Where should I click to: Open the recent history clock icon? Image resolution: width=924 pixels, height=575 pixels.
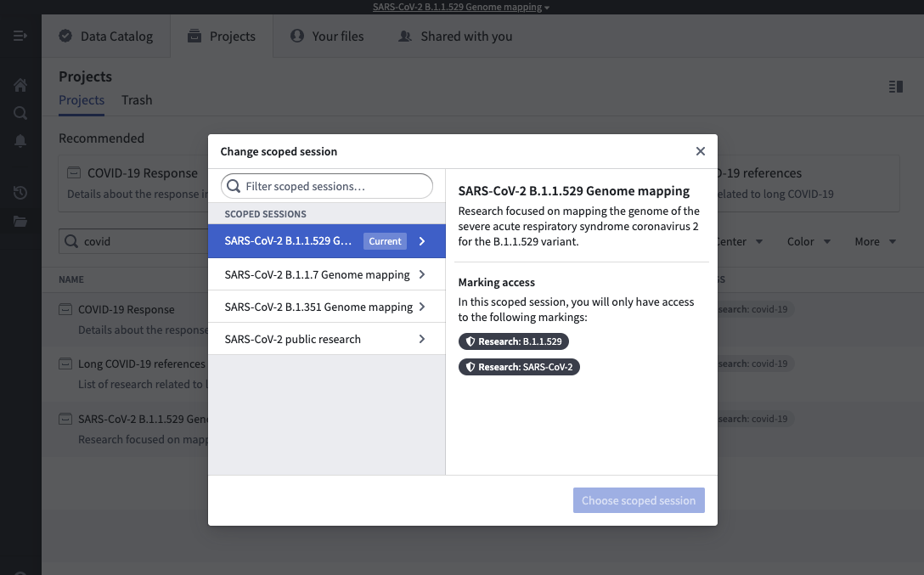point(20,193)
